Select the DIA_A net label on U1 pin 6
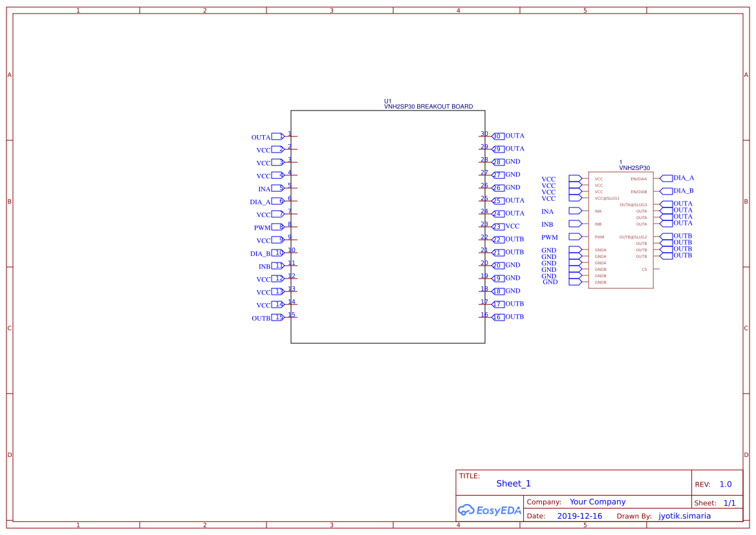The image size is (756, 535). (260, 202)
